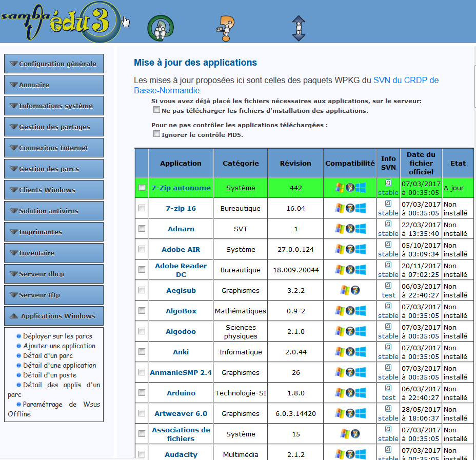Screen dimensions: 476x460
Task: Expand the Annuaire section
Action: 54,85
